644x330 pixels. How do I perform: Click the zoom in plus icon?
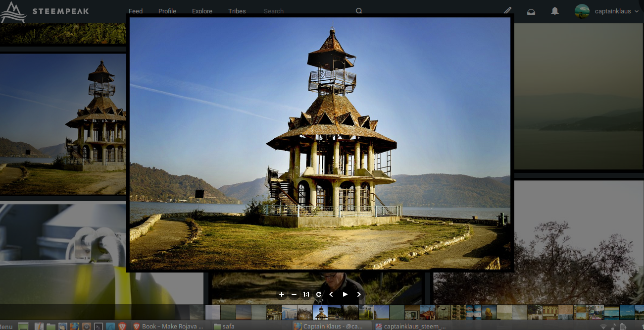tap(282, 294)
